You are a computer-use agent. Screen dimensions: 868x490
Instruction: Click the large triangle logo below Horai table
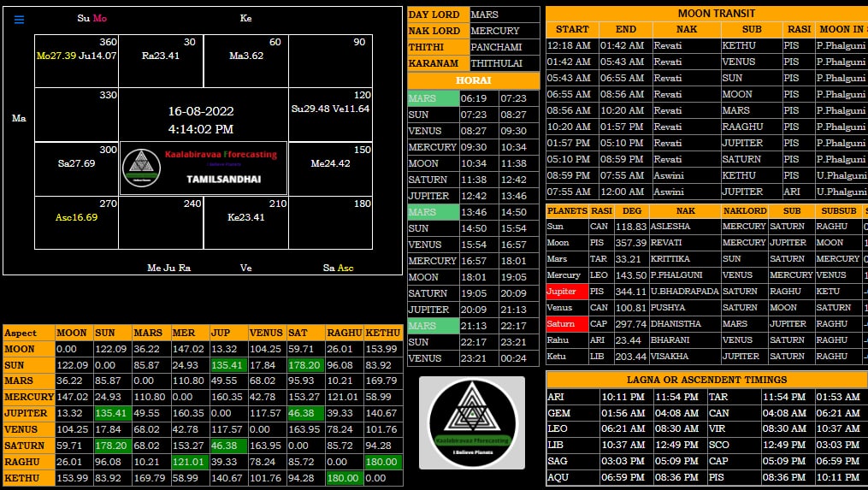click(472, 423)
